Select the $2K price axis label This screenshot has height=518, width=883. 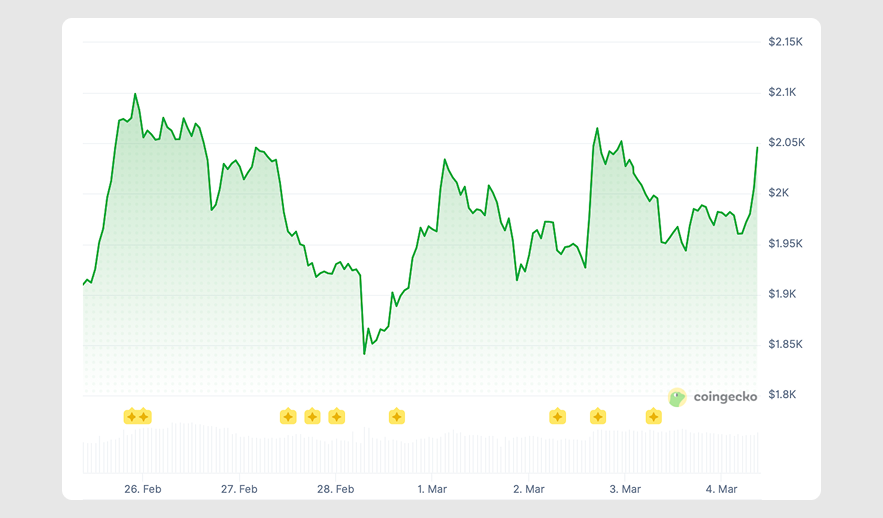tap(779, 193)
